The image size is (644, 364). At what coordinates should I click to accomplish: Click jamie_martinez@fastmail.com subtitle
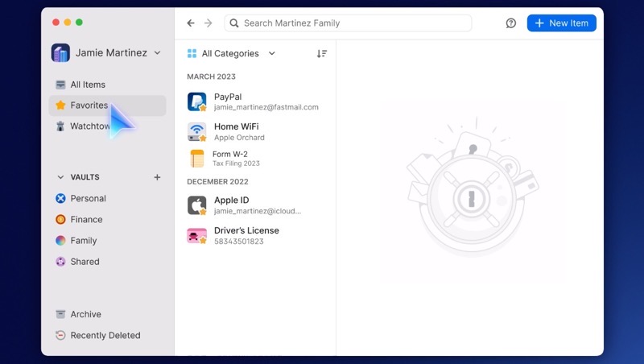266,107
